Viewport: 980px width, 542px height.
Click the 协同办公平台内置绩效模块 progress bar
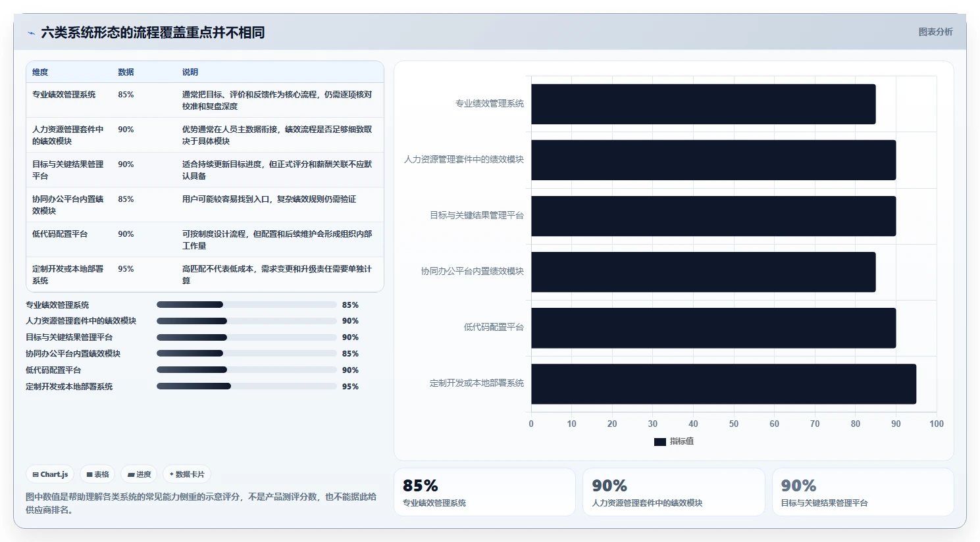click(x=247, y=353)
